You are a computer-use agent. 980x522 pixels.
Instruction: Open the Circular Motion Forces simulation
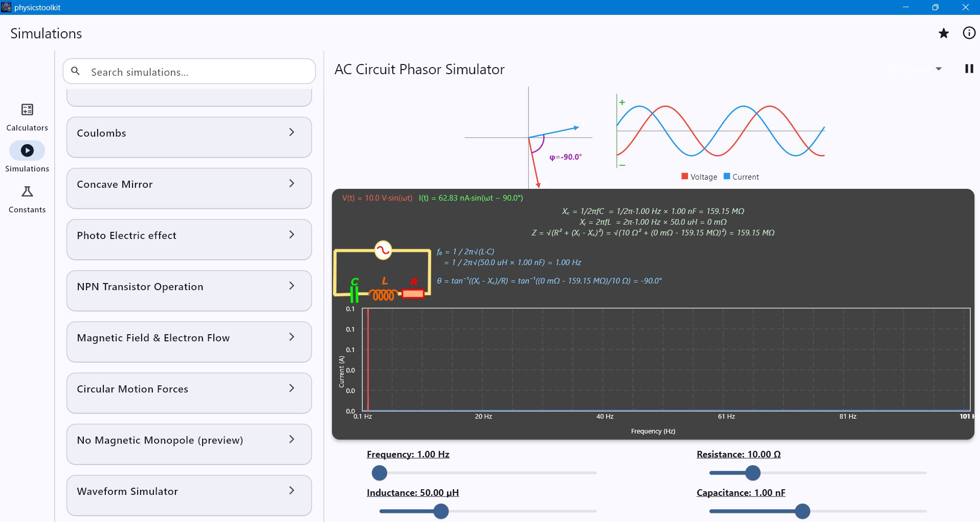pos(189,393)
